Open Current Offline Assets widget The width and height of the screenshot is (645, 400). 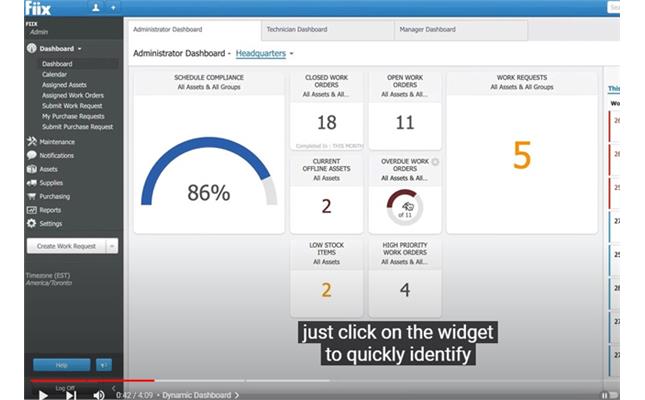click(x=327, y=194)
